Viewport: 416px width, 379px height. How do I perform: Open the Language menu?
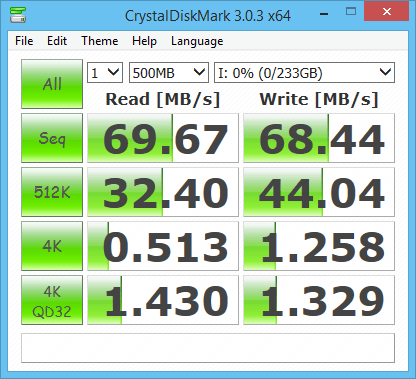tap(197, 41)
